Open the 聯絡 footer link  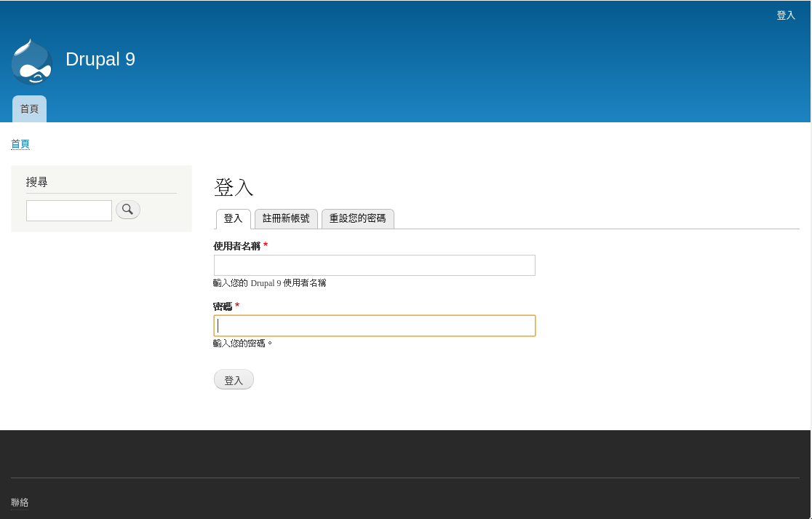19,502
